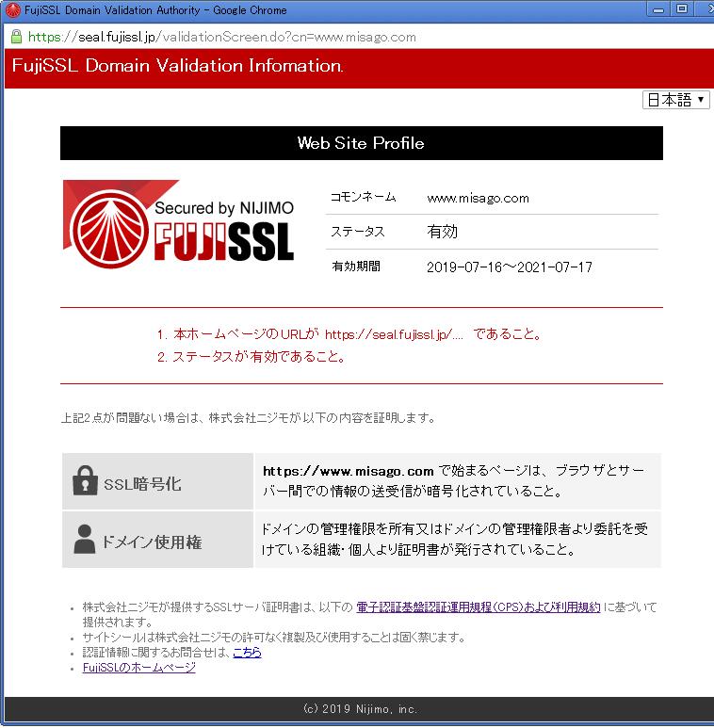Viewport: 714px width, 728px height.
Task: Click the person icon beside ドメイン使用権
Action: click(85, 539)
